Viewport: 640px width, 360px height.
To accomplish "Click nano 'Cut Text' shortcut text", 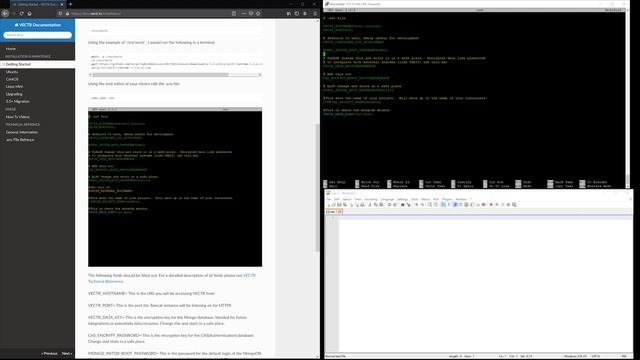I will pos(433,182).
